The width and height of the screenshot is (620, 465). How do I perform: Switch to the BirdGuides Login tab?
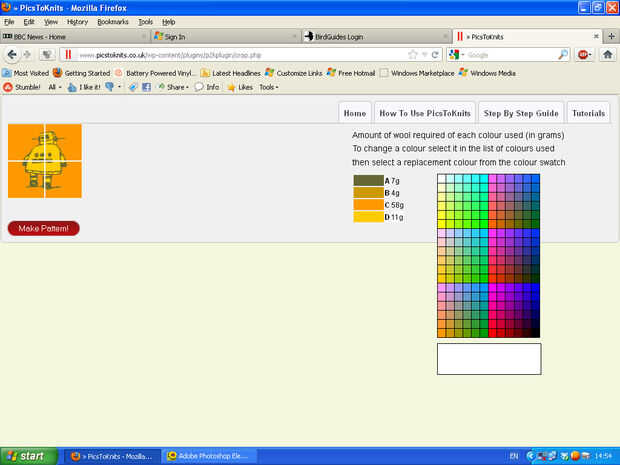click(x=377, y=36)
